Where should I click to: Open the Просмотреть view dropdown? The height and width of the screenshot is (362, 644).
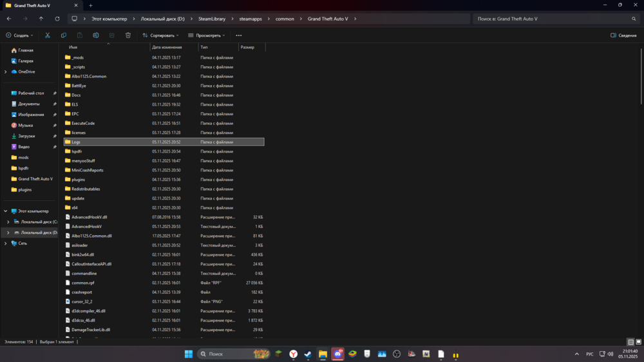tap(207, 35)
